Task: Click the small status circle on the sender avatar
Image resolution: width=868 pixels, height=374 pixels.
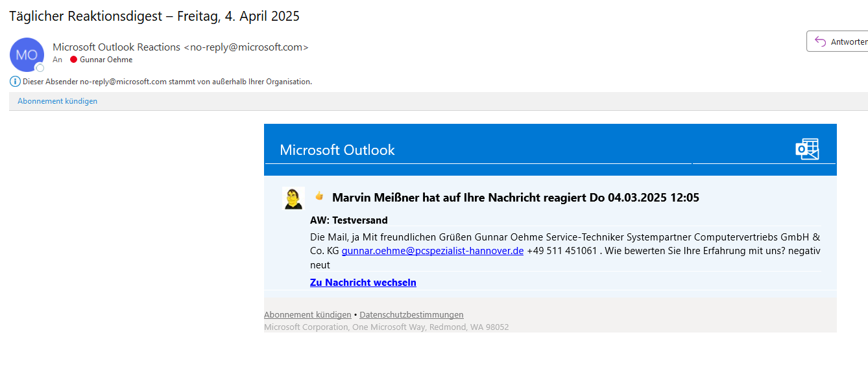Action: [x=40, y=67]
